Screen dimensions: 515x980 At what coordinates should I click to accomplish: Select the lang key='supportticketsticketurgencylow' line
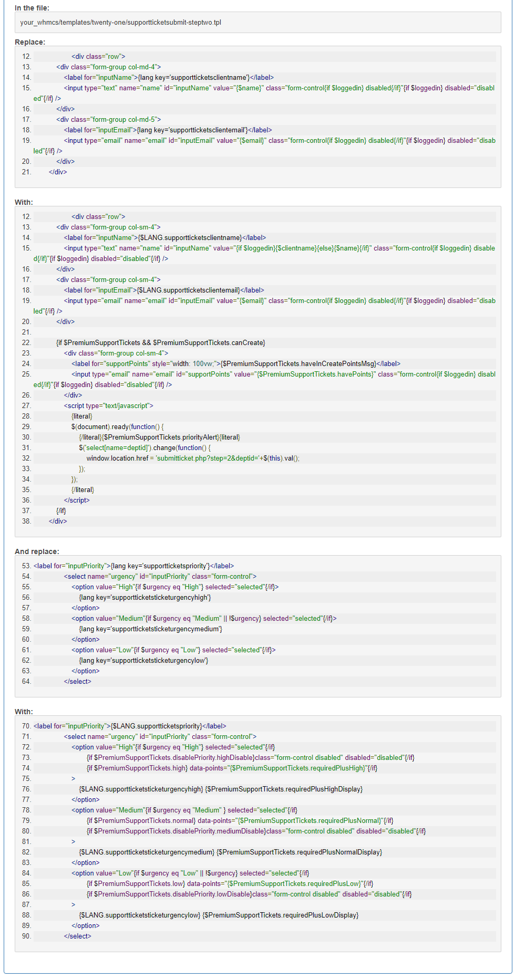pyautogui.click(x=144, y=660)
